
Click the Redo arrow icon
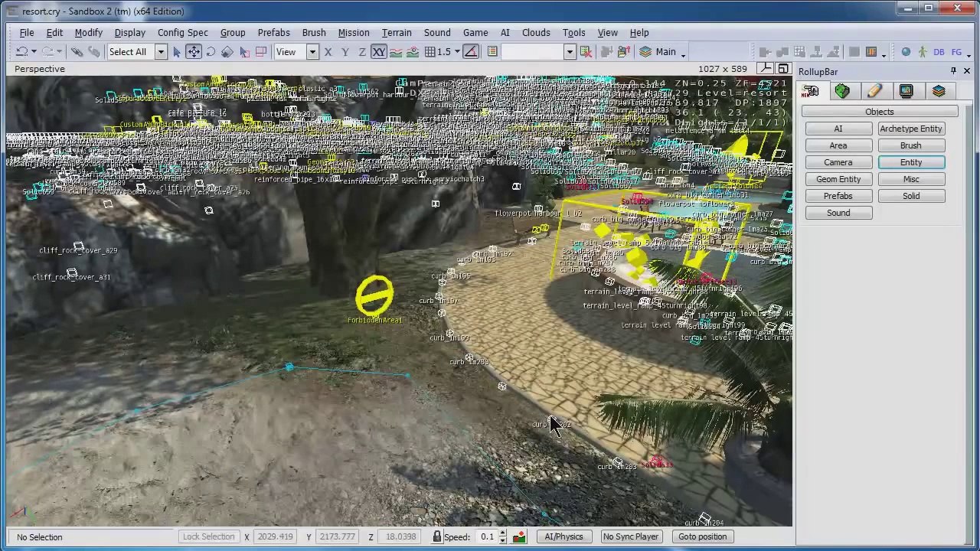[47, 52]
